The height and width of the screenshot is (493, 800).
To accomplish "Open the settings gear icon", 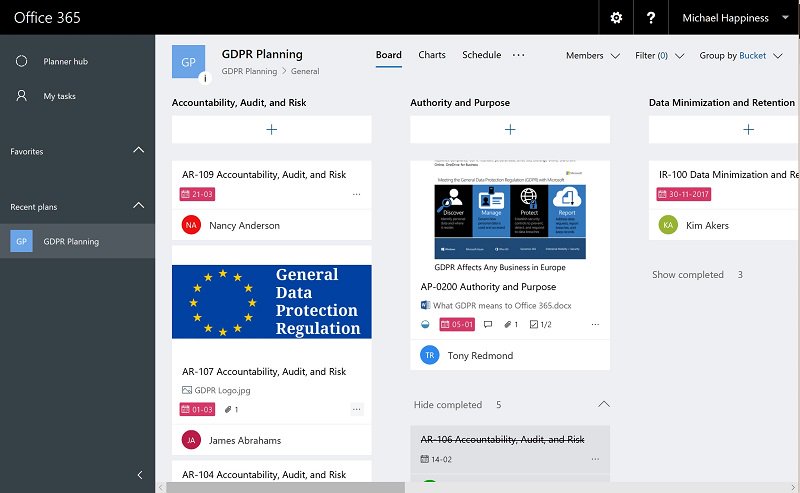I will [x=616, y=18].
